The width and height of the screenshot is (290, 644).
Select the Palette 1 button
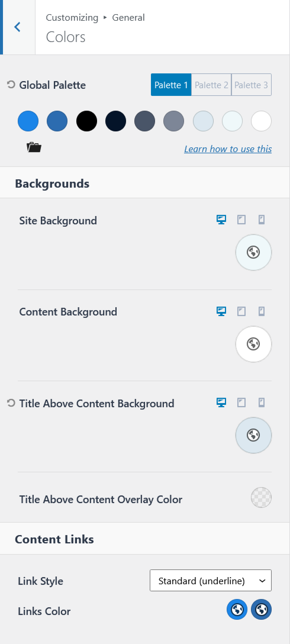pos(171,85)
